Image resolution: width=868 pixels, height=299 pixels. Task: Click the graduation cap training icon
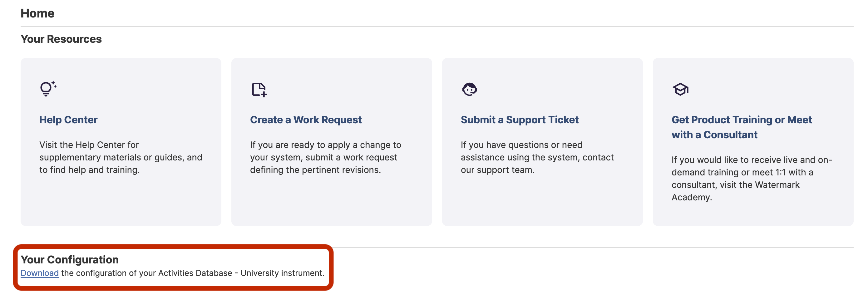point(680,90)
